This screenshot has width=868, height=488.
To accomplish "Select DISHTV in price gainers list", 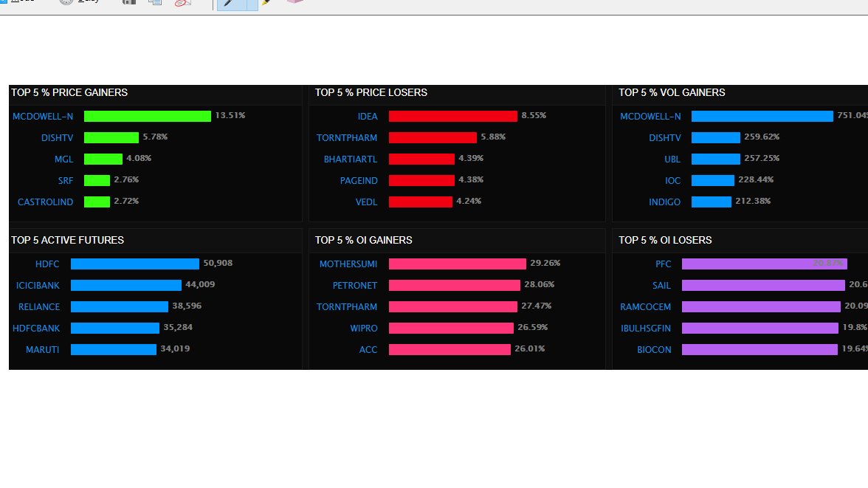I will (57, 138).
